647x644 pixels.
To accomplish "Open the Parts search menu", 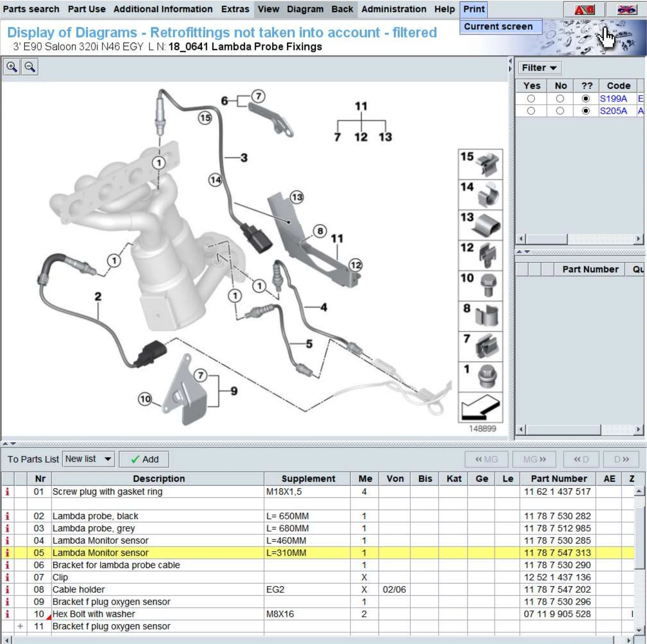I will (x=31, y=9).
